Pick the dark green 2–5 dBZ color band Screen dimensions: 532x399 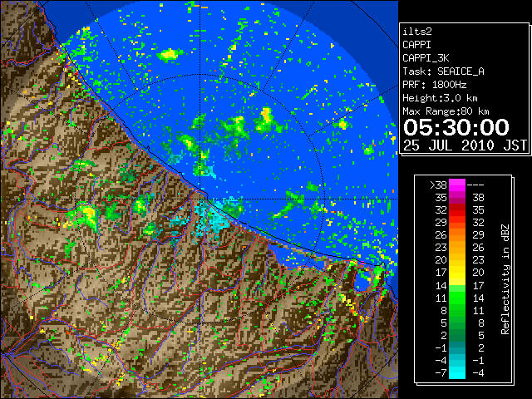[x=457, y=335]
